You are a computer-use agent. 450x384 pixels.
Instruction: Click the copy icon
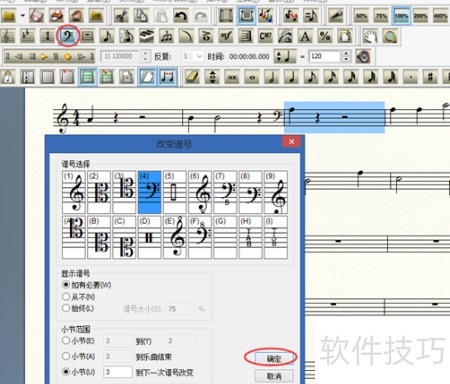141,16
